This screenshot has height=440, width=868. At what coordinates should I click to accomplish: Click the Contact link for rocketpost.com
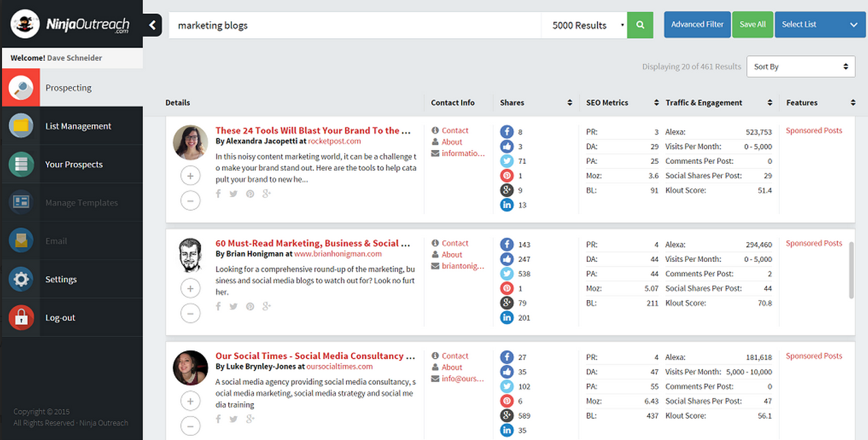(455, 130)
